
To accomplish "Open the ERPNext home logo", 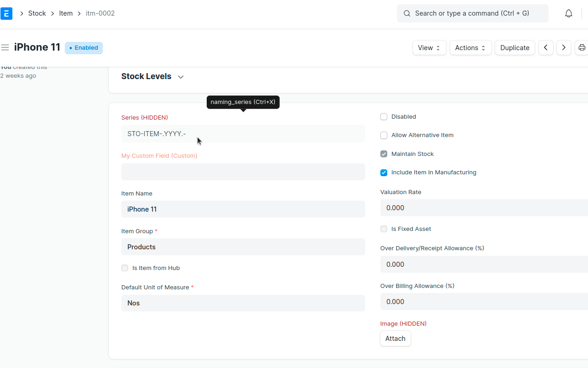I will click(x=6, y=13).
